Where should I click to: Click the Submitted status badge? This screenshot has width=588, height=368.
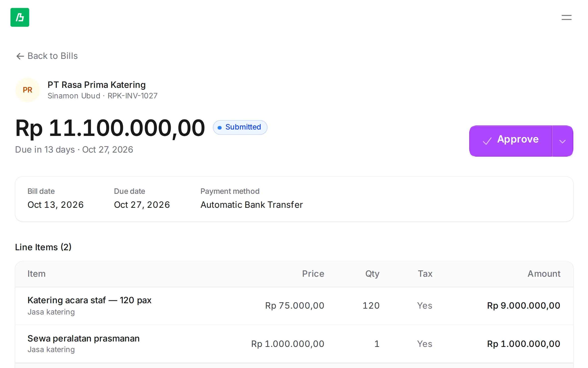coord(240,127)
